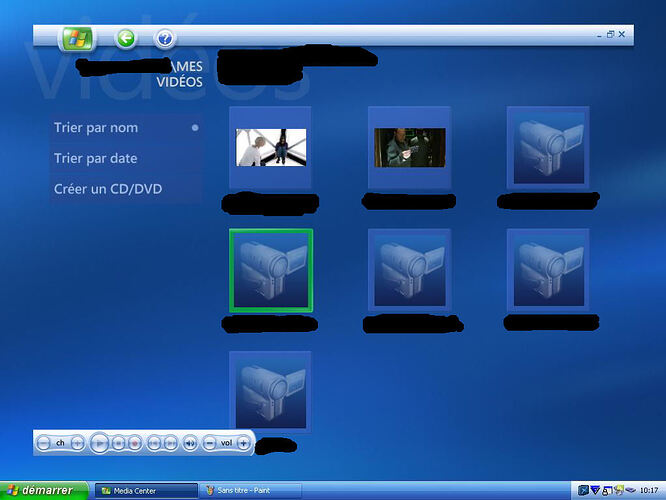Open help with the question mark icon
The width and height of the screenshot is (666, 500).
click(x=165, y=38)
